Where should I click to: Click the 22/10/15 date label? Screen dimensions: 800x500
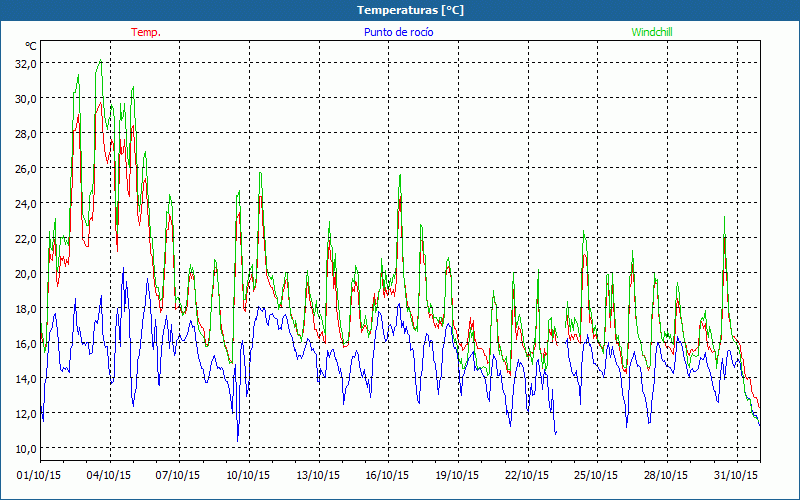pos(527,475)
